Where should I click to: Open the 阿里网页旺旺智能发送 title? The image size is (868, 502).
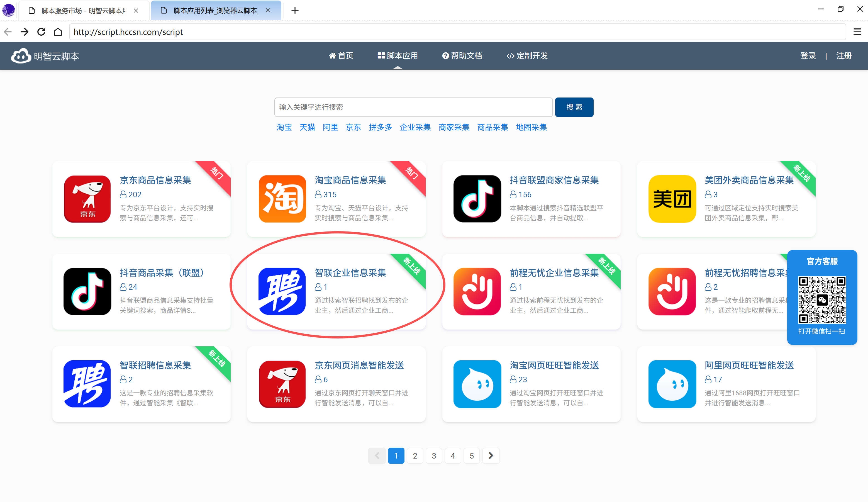point(749,365)
